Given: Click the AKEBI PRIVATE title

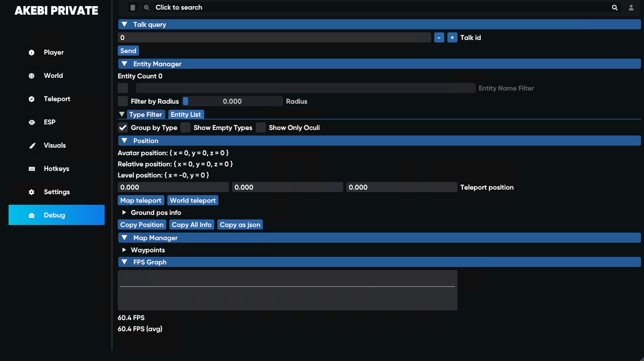Looking at the screenshot, I should (57, 11).
